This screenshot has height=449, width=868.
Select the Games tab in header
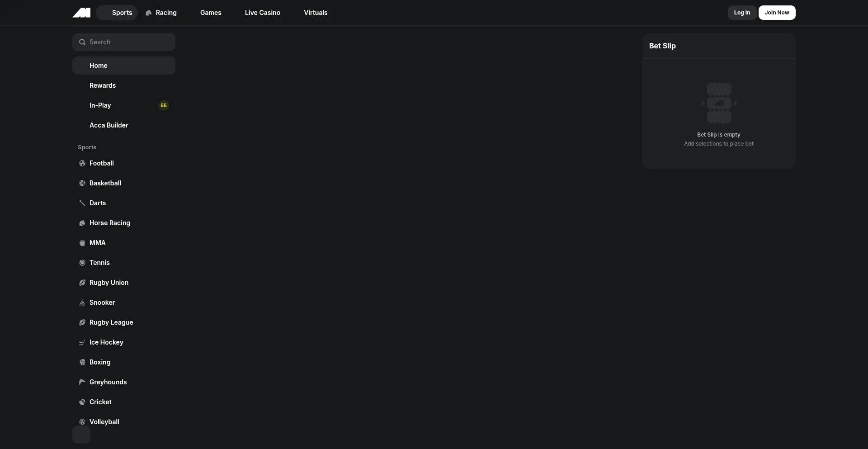(211, 13)
